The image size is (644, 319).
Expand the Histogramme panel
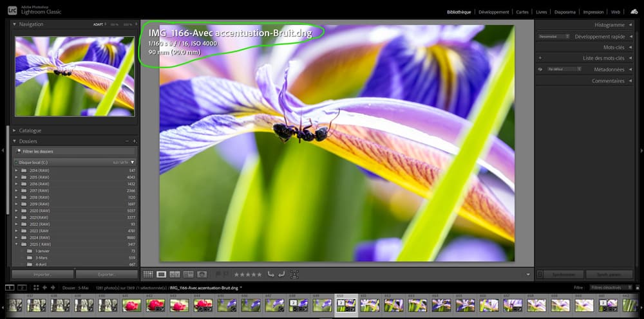tap(609, 24)
